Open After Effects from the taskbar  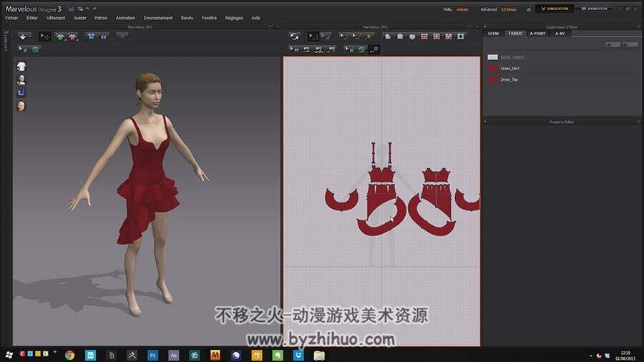pos(173,355)
